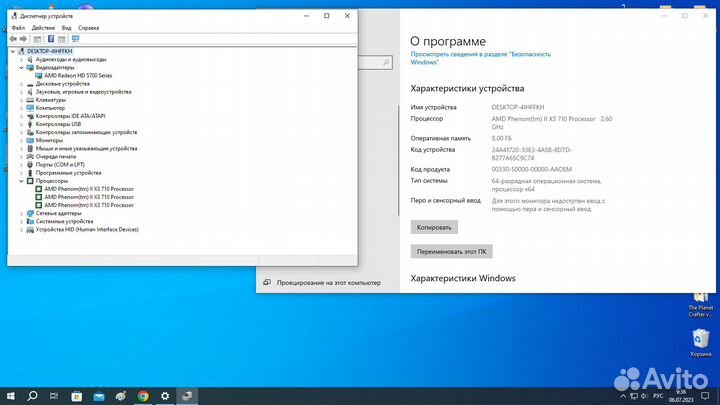Click the Settings gear taskbar icon
The image size is (720, 405).
coord(165,396)
